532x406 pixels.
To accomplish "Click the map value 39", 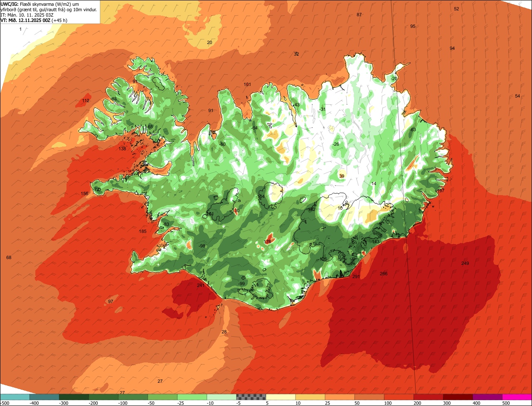I will coord(342,176).
